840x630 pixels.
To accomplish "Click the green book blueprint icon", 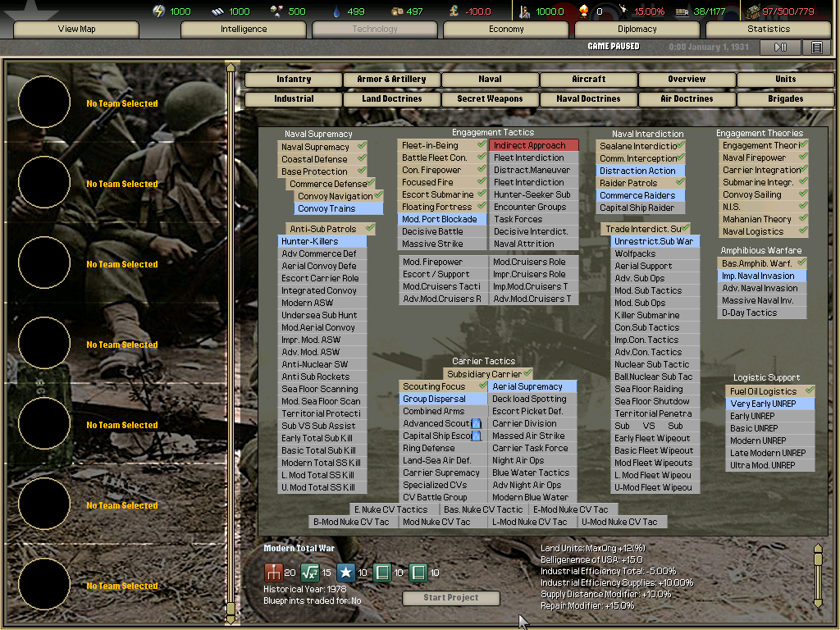I will tap(381, 573).
